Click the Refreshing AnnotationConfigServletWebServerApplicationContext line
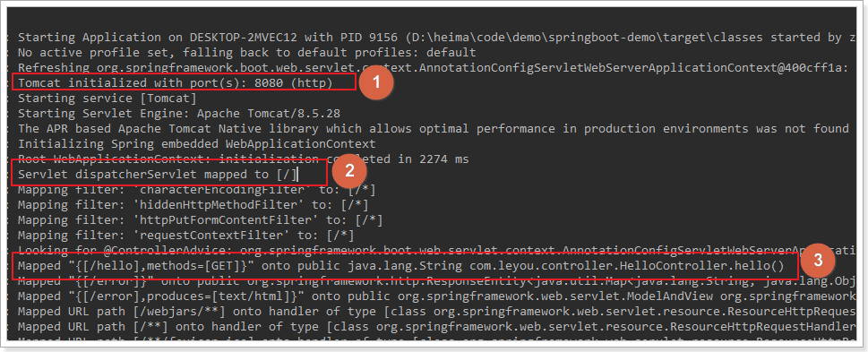Screen dimensions: 868x352 point(434,68)
